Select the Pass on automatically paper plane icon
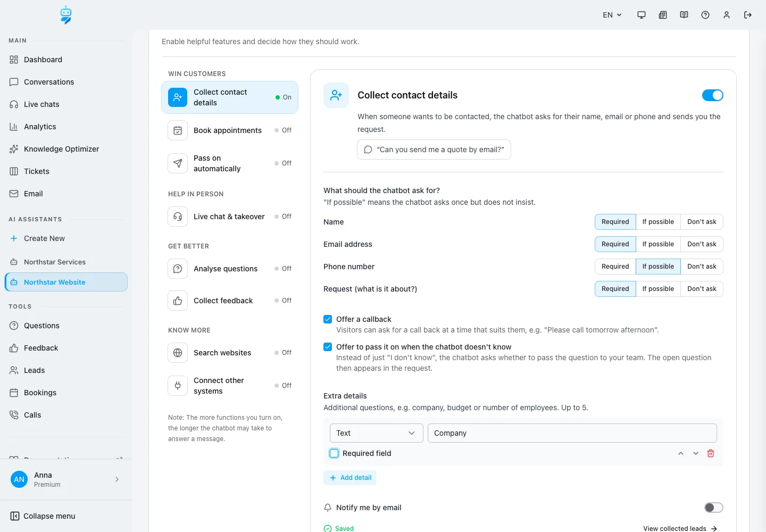Viewport: 766px width, 532px height. 178,163
